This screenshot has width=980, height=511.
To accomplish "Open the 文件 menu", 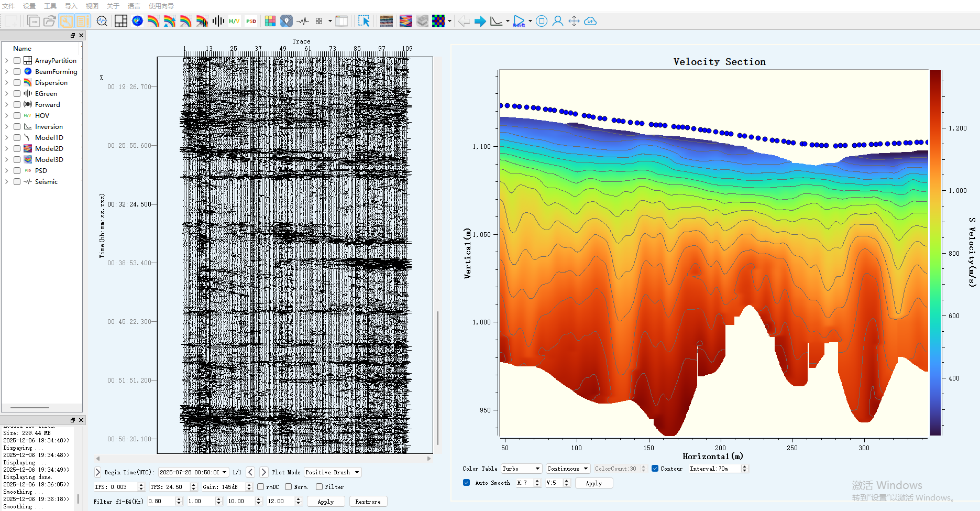I will click(x=8, y=6).
